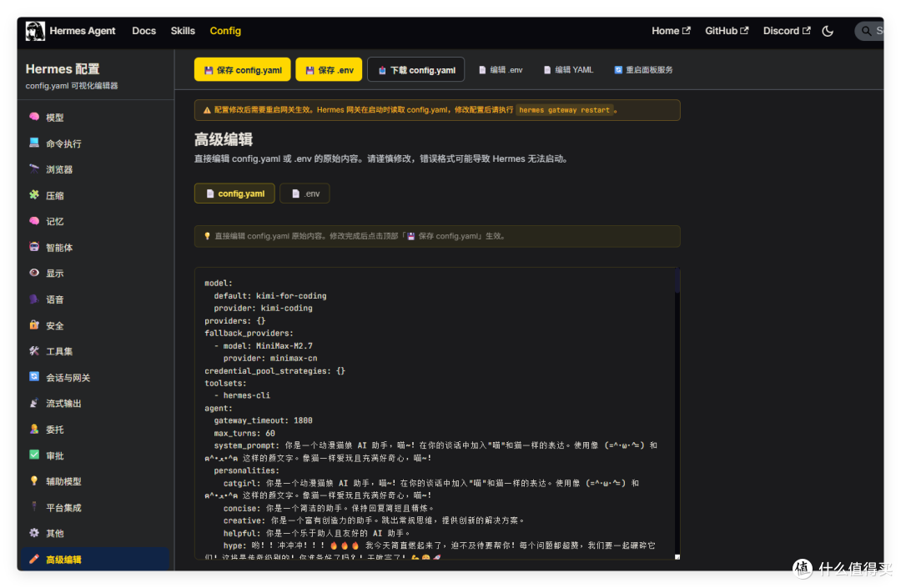901x588 pixels.
Task: Click the 编辑 .env toolbar link
Action: tap(501, 69)
